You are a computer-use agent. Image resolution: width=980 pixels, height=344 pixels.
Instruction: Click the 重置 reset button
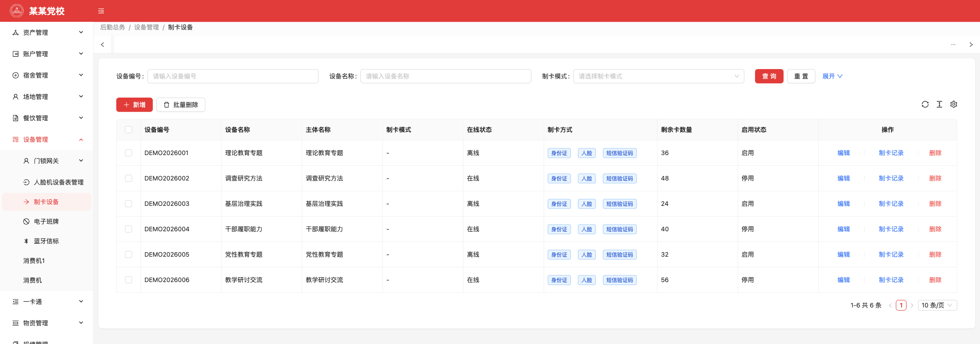pos(801,76)
